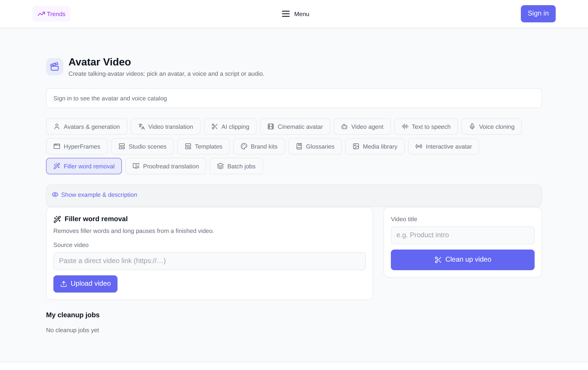
Task: Click the Sign in button
Action: tap(538, 13)
